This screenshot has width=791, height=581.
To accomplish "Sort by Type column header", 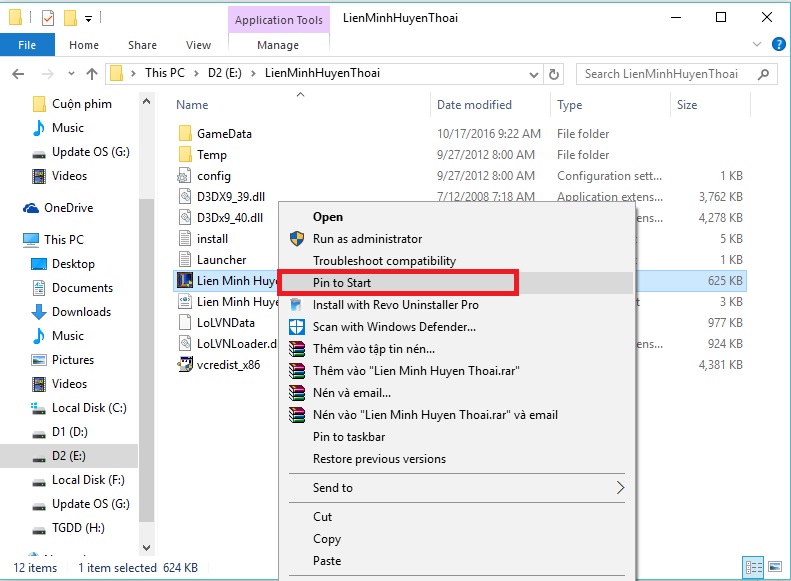I will point(570,105).
